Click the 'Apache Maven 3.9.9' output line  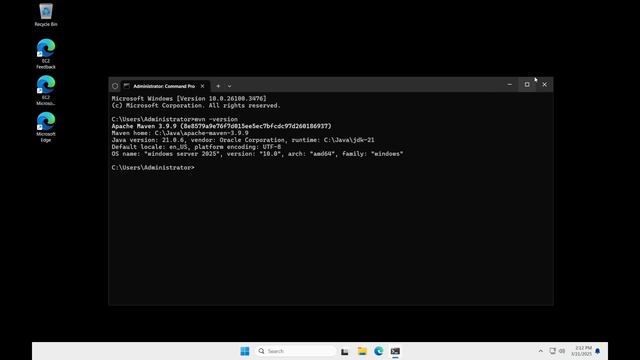coord(222,126)
